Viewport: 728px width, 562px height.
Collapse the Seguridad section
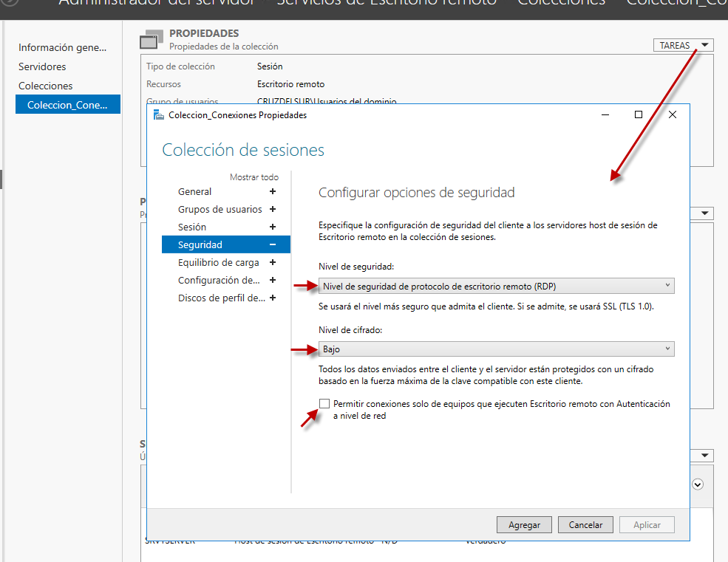point(273,244)
